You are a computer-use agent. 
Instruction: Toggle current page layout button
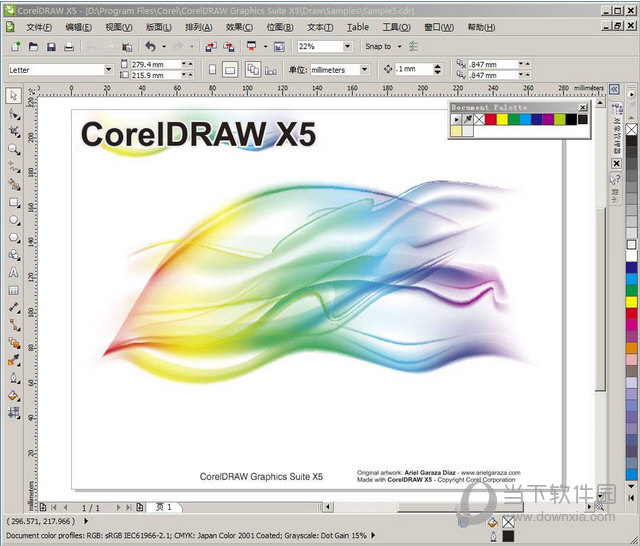coord(271,70)
